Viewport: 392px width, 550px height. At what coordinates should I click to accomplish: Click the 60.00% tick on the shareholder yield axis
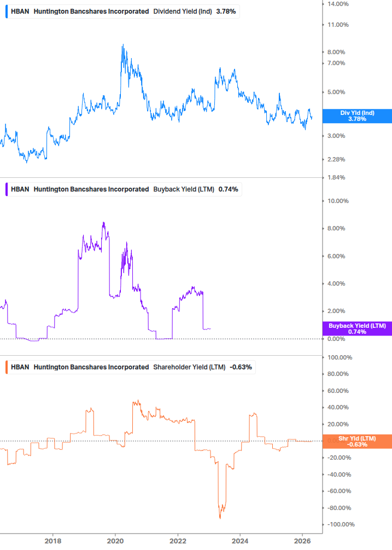[x=338, y=391]
